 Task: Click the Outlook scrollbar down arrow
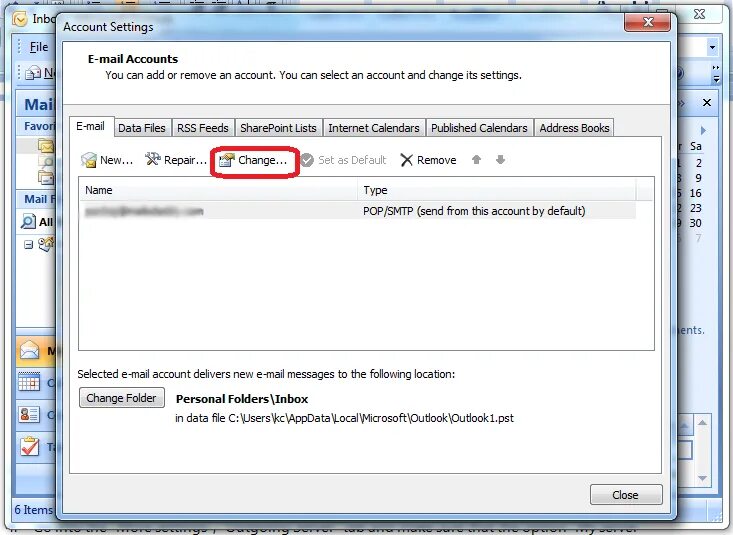(703, 477)
